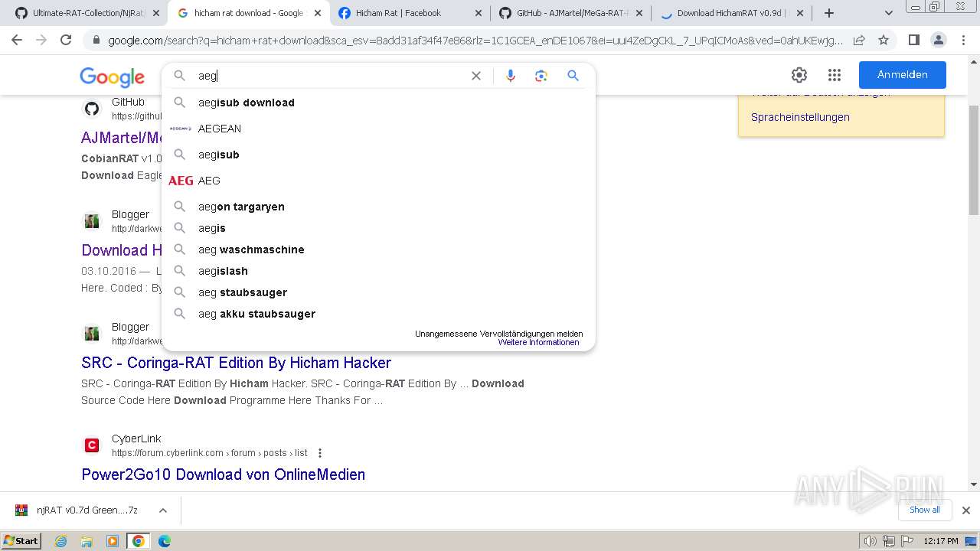Bookmark this page with star icon
Image resolution: width=980 pixels, height=551 pixels.
(x=884, y=40)
